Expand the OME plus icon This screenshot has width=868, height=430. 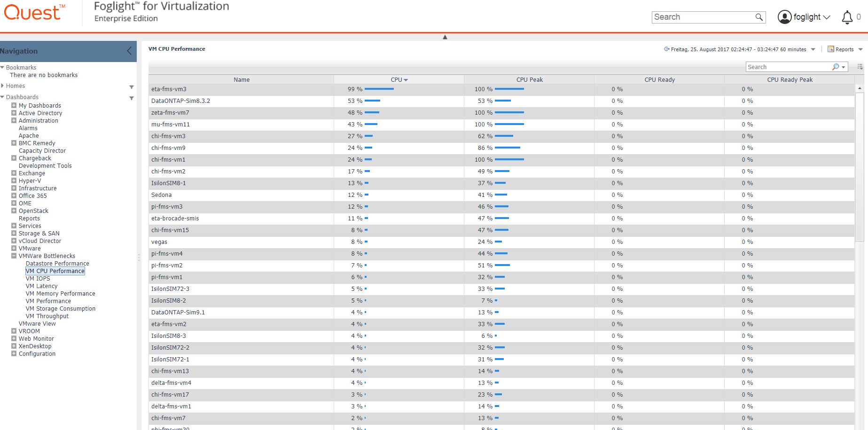coord(14,203)
